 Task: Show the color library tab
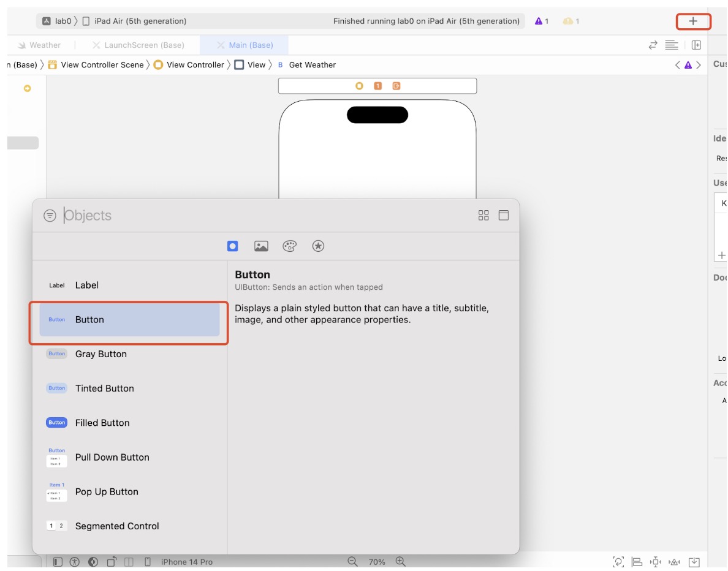click(x=289, y=246)
